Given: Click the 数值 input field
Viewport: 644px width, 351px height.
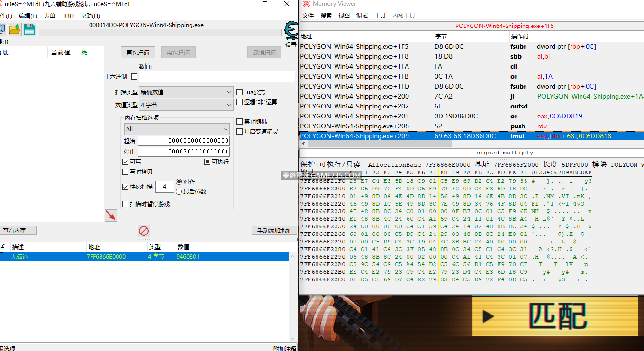Looking at the screenshot, I should tap(217, 77).
